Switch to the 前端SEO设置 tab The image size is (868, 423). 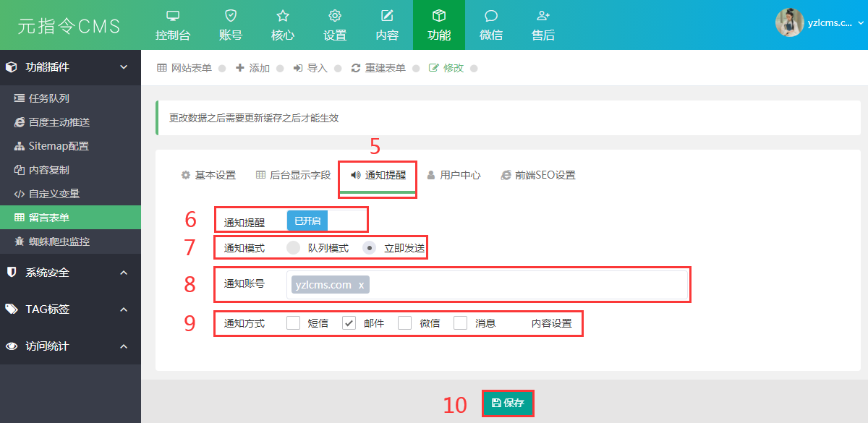coord(538,175)
